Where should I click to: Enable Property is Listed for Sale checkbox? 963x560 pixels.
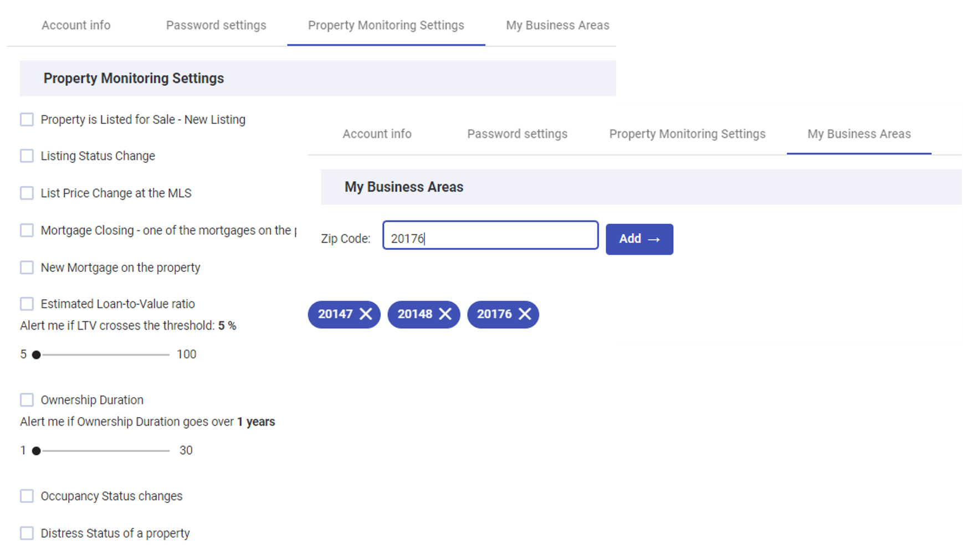(x=27, y=120)
